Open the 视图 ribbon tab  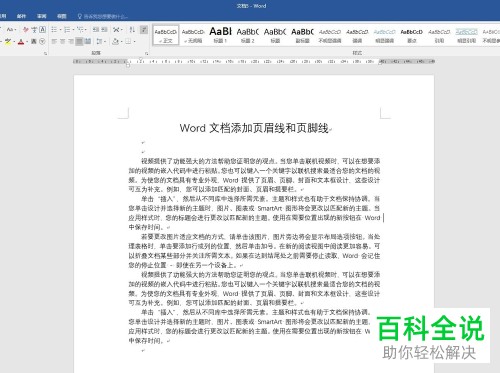pyautogui.click(x=62, y=16)
